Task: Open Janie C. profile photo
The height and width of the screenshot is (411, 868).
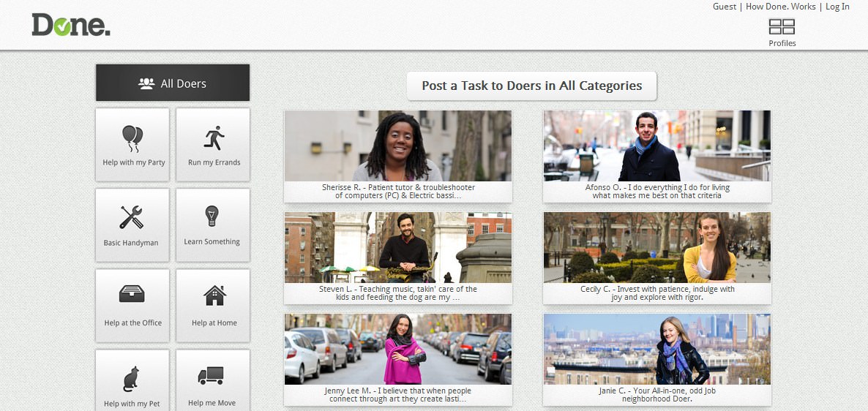Action: click(657, 349)
